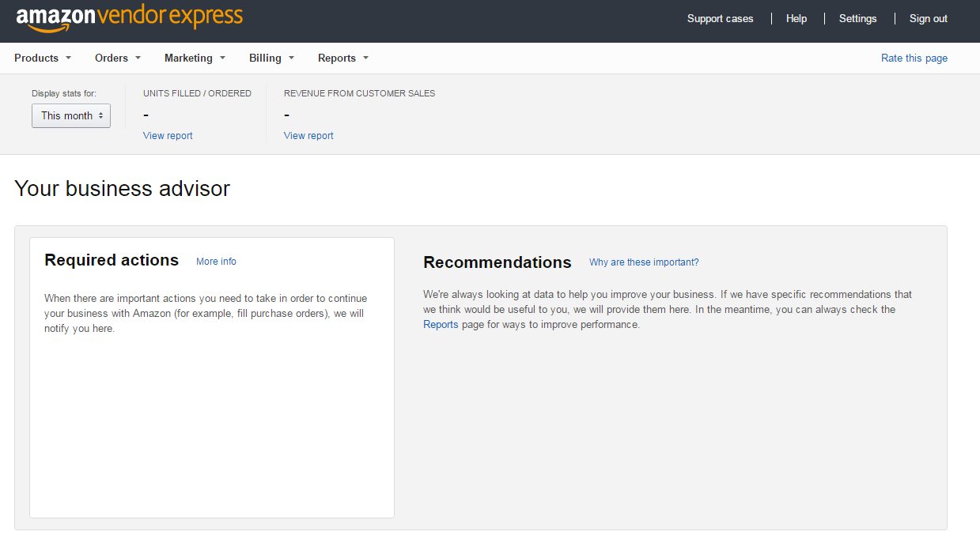980x539 pixels.
Task: Open the Marketing menu
Action: pos(195,58)
